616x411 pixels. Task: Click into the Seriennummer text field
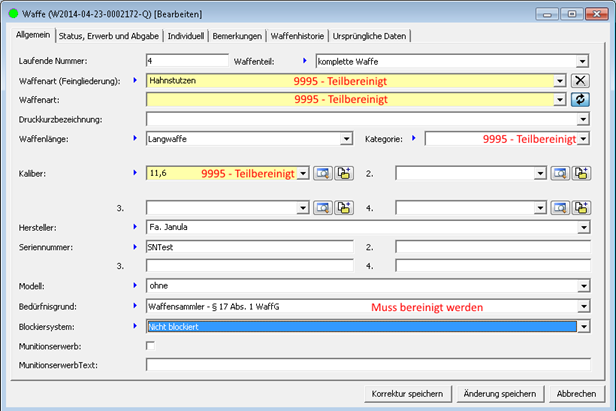click(249, 247)
